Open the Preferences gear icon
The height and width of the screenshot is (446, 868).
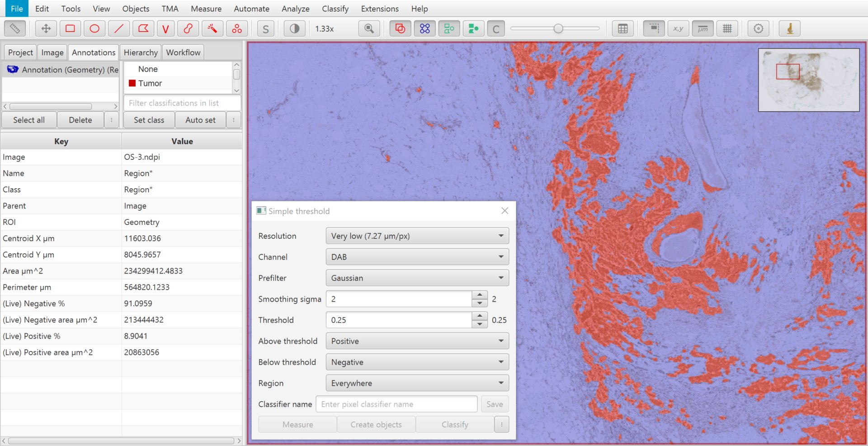[759, 28]
